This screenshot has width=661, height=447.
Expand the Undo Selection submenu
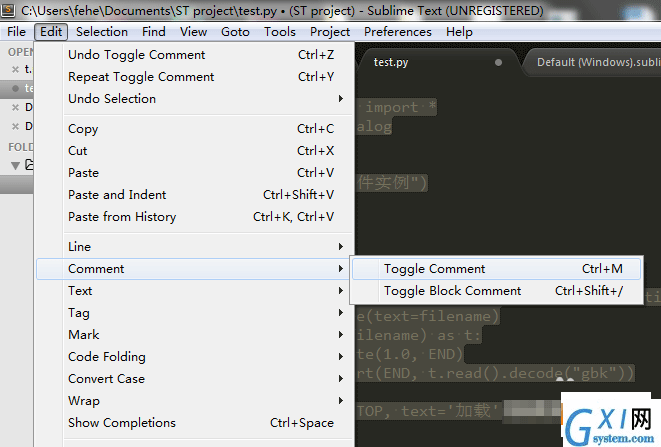point(194,99)
